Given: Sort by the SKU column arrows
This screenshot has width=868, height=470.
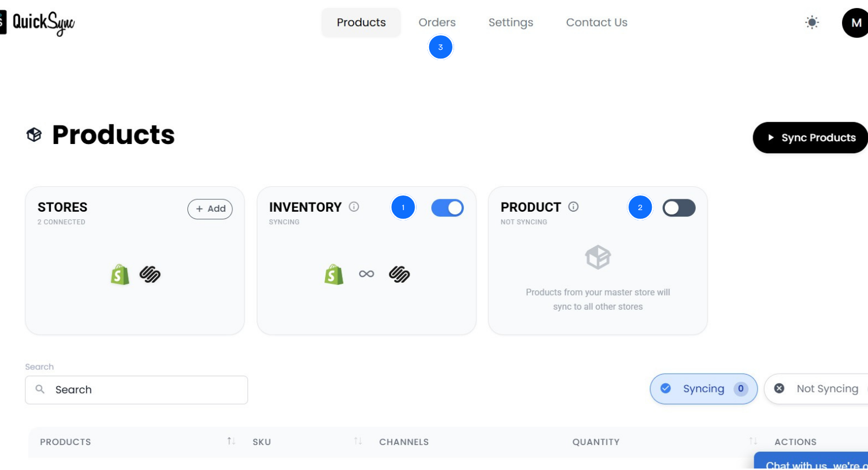Looking at the screenshot, I should (x=358, y=441).
